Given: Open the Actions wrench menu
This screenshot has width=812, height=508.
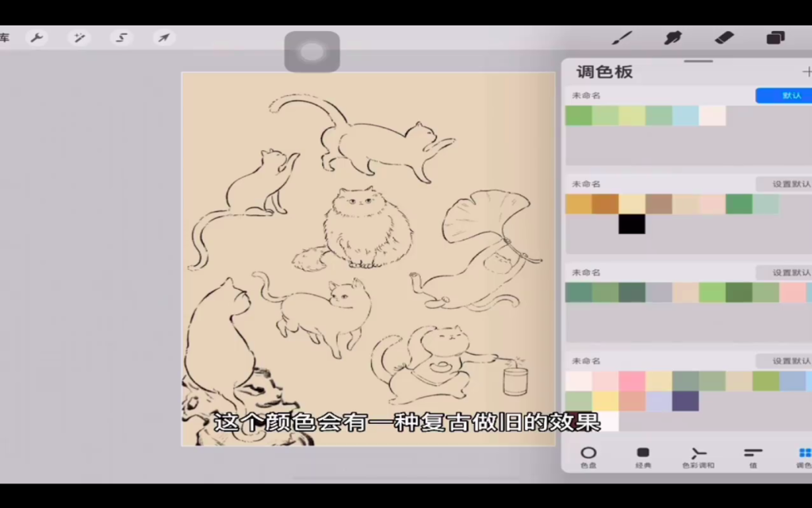Looking at the screenshot, I should (x=36, y=37).
